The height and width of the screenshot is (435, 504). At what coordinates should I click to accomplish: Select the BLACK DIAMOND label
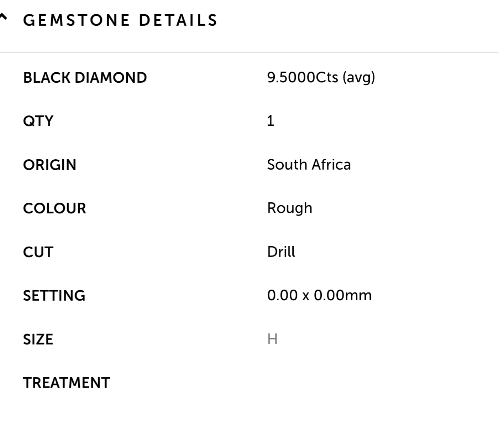(85, 78)
